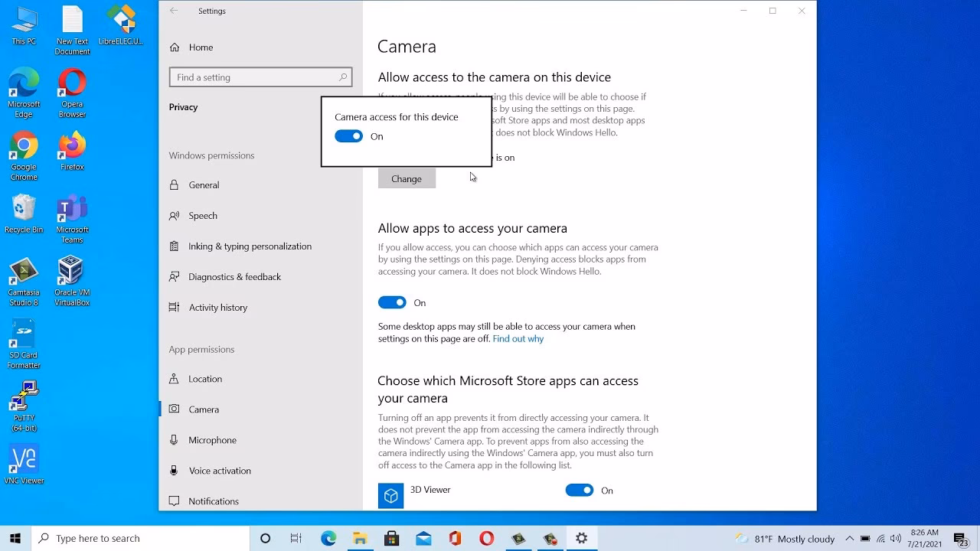Viewport: 980px width, 551px height.
Task: Open Microsoft Edge from the taskbar
Action: [328, 538]
